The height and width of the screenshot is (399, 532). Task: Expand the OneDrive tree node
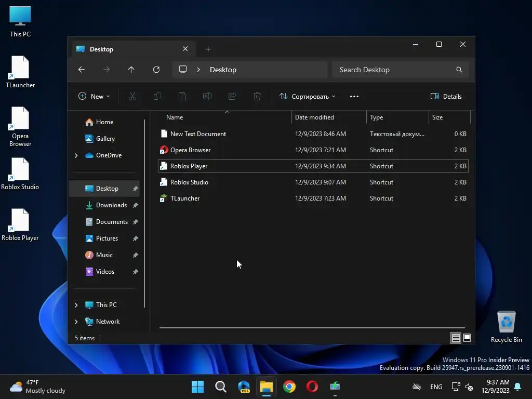click(x=76, y=155)
